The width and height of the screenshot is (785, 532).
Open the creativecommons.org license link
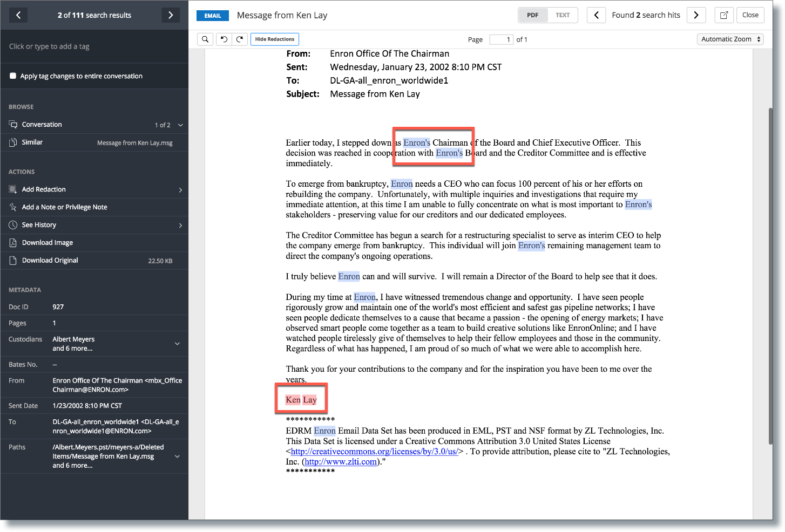pyautogui.click(x=375, y=452)
